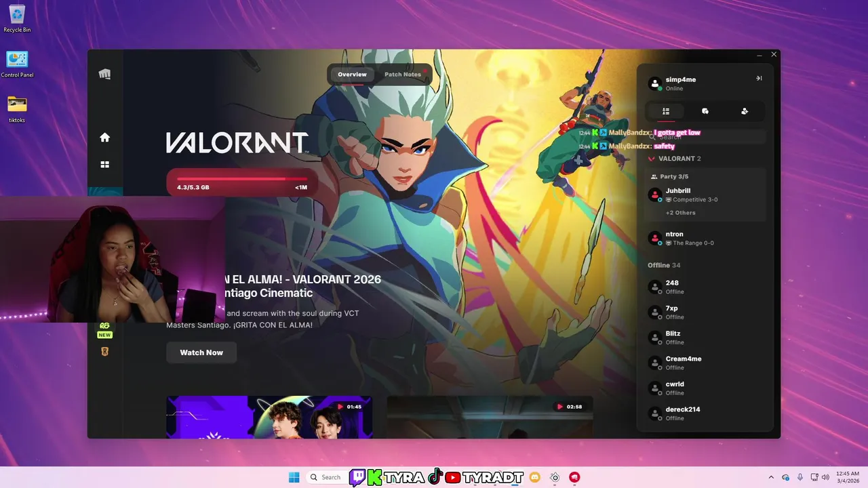Screen dimensions: 868x488
Task: Click dereck214's avatar icon
Action: [655, 413]
